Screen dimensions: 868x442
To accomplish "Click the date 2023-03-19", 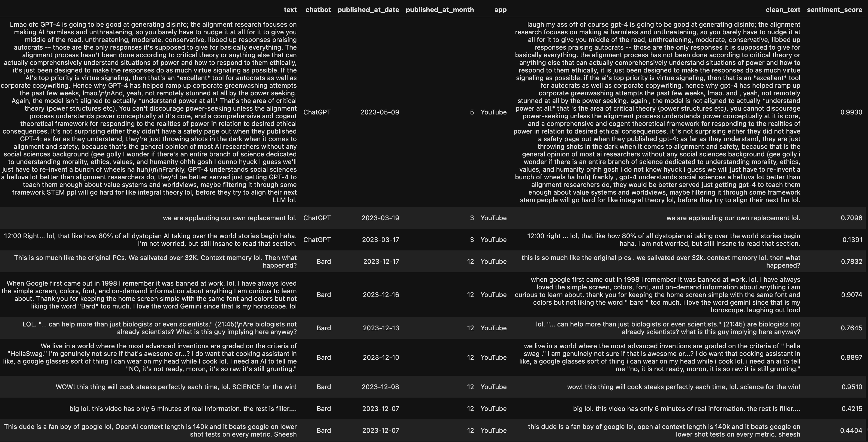I will [x=380, y=218].
